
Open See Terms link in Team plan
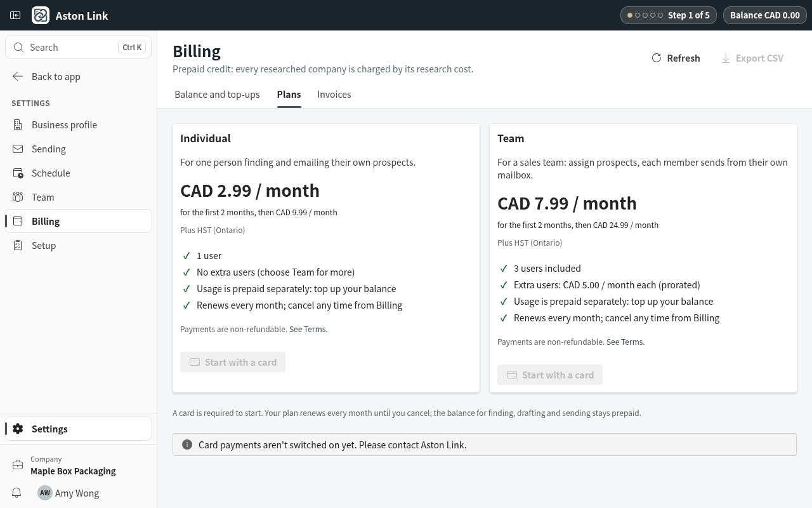click(x=624, y=342)
